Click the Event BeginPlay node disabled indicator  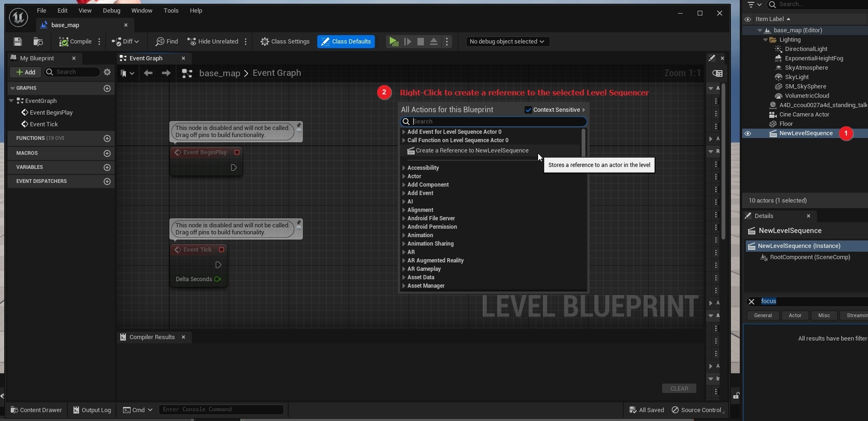pyautogui.click(x=237, y=152)
